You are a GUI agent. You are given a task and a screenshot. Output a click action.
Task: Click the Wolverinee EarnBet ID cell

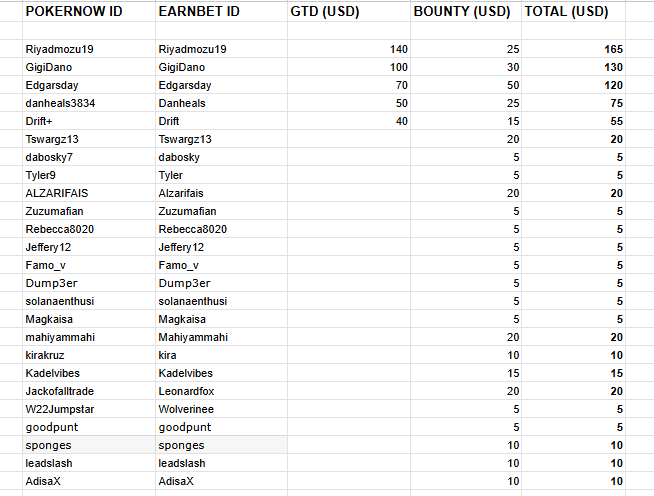point(220,409)
